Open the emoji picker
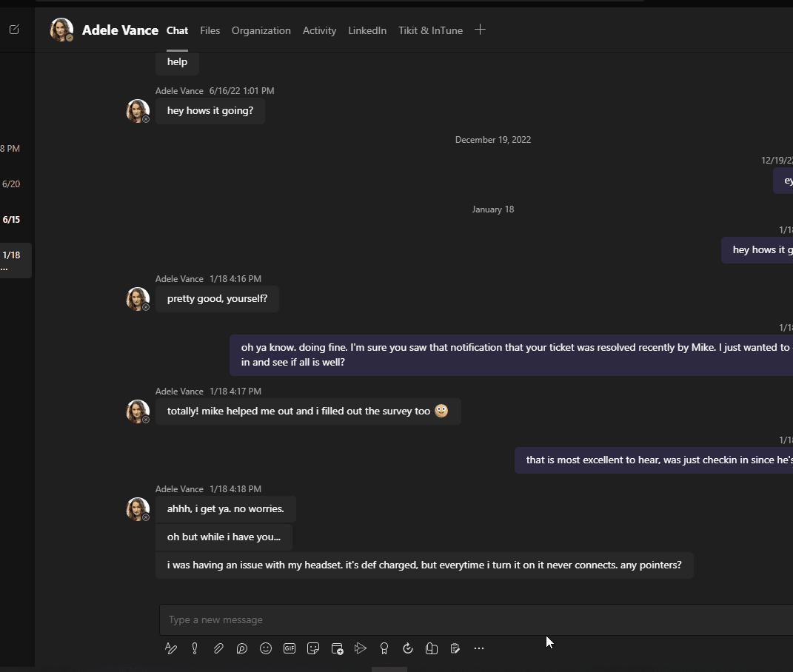The width and height of the screenshot is (793, 672). click(266, 648)
